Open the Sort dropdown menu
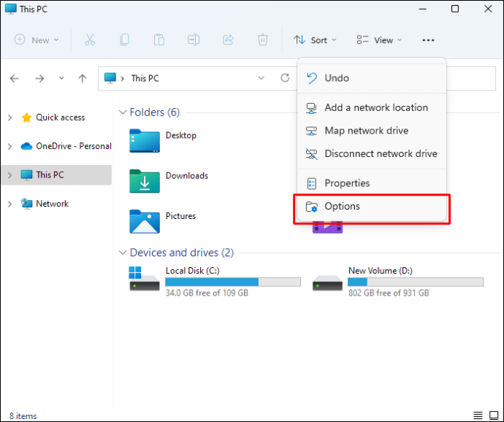Viewport: 504px width, 422px height. (316, 40)
